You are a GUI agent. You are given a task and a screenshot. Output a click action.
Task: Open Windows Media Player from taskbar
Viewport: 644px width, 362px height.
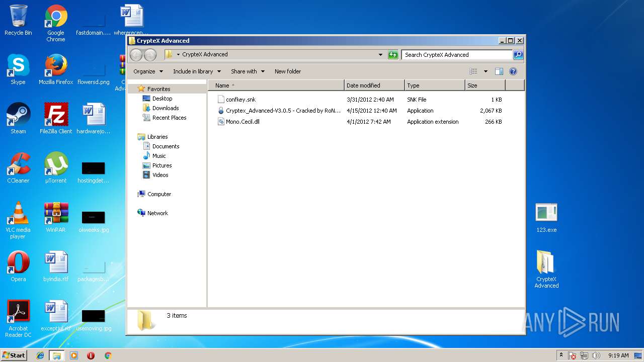74,355
